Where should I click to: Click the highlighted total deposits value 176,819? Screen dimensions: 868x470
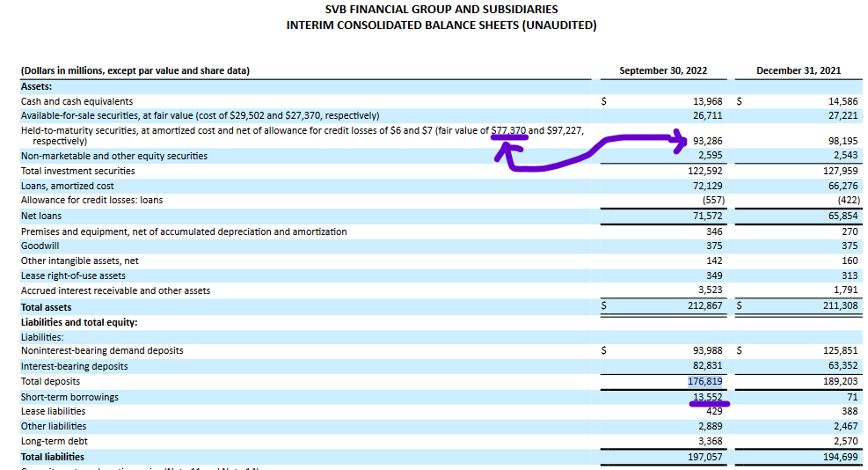(705, 381)
